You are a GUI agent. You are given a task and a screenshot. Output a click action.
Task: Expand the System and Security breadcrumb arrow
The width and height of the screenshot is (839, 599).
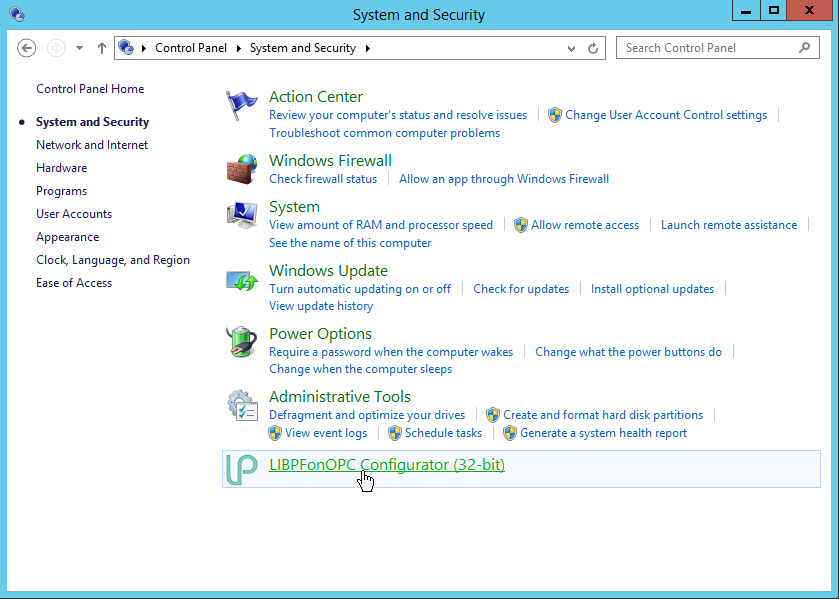pyautogui.click(x=367, y=48)
